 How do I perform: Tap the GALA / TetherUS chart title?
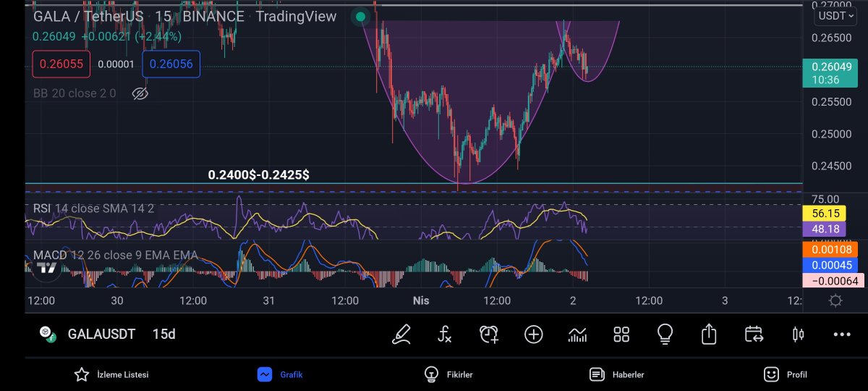[x=88, y=16]
